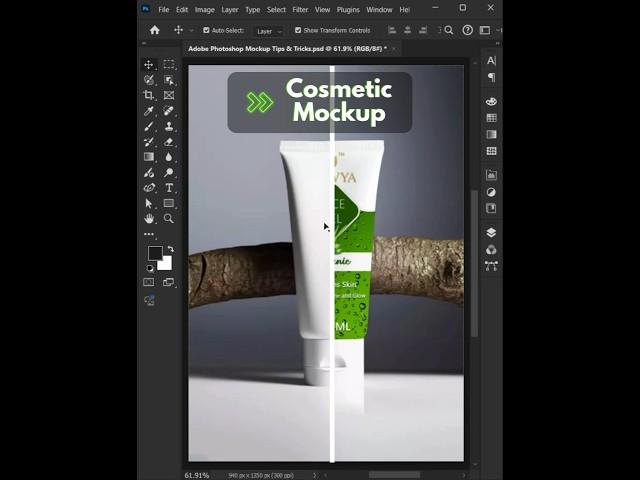This screenshot has height=480, width=640.
Task: Select the Eyedropper tool
Action: coord(149,111)
